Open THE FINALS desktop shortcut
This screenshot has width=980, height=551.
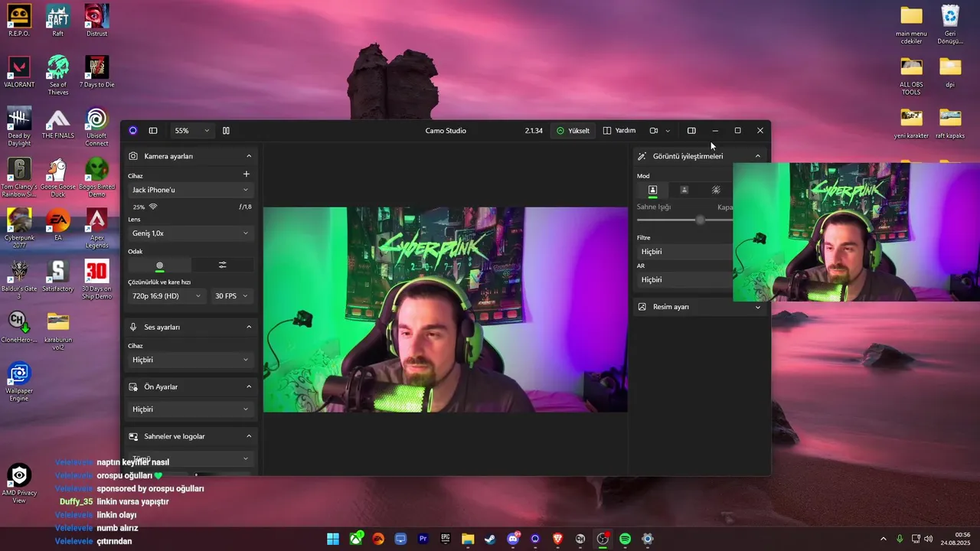[58, 122]
